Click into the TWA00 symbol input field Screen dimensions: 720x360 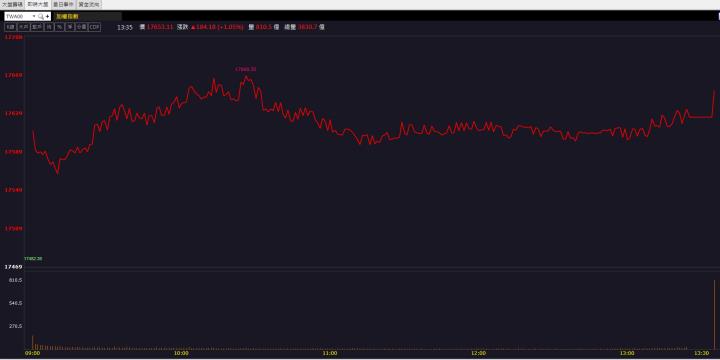pos(18,17)
